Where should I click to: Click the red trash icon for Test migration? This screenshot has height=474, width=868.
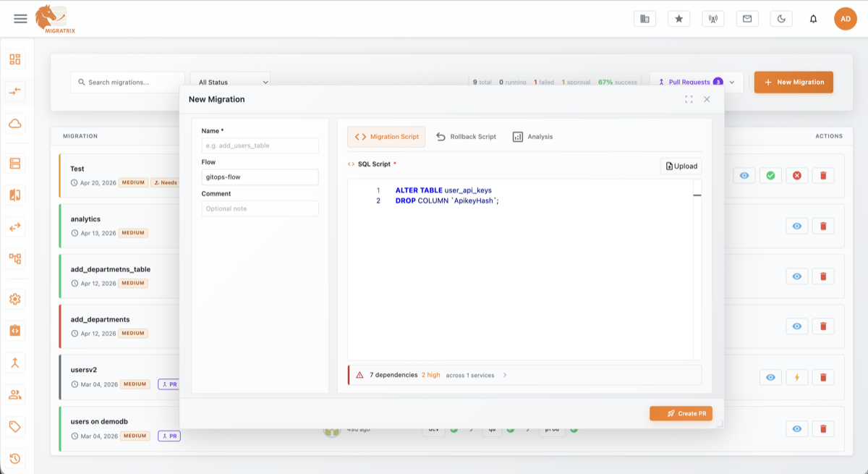click(x=823, y=175)
